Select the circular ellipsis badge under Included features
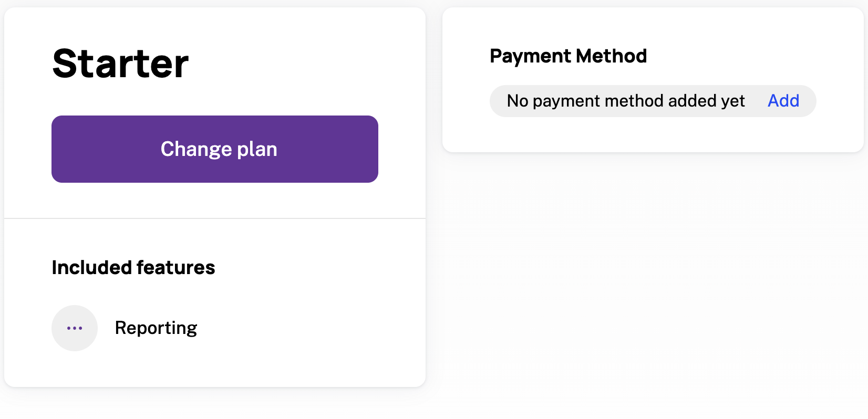Image resolution: width=868 pixels, height=419 pixels. point(75,328)
